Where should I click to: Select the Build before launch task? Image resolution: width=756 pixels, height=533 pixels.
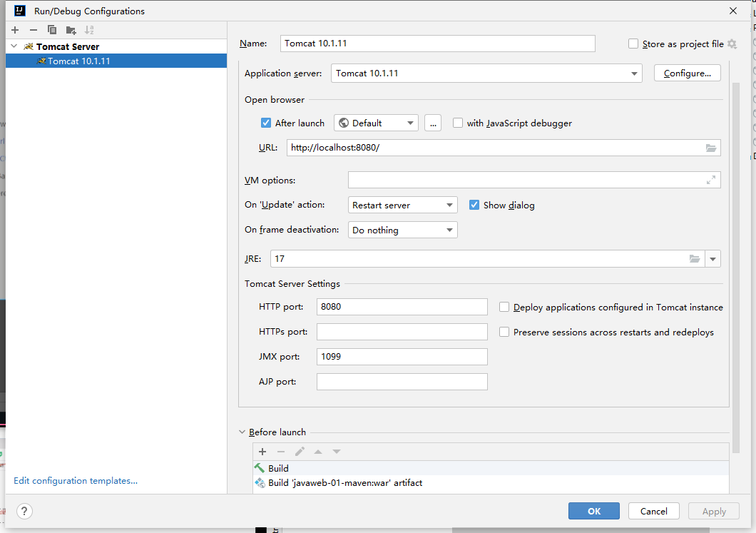click(491, 468)
